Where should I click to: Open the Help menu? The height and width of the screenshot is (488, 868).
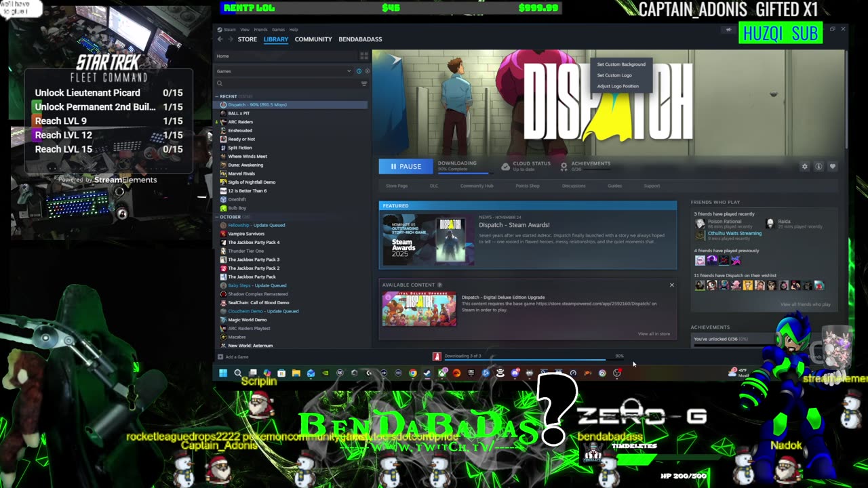pos(294,30)
